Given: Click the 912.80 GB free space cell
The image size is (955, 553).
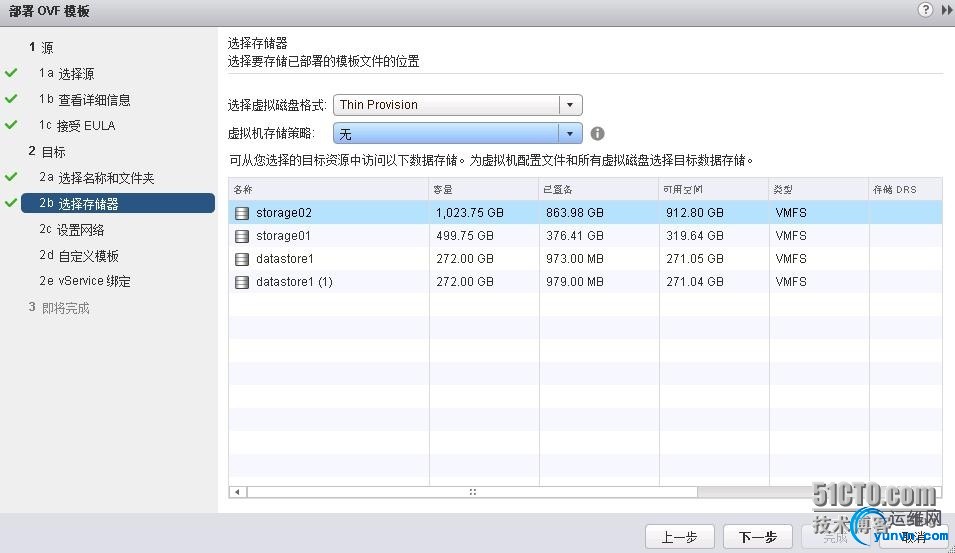Looking at the screenshot, I should coord(695,213).
